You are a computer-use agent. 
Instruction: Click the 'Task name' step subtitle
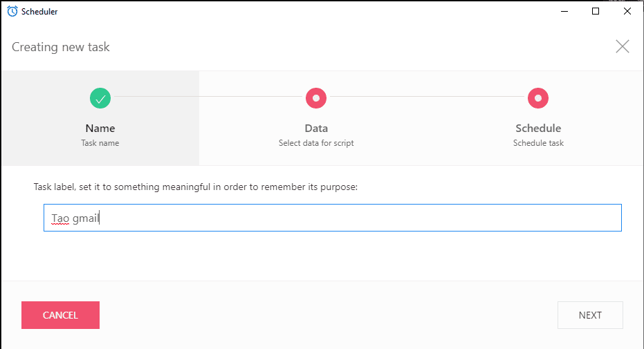click(x=100, y=143)
